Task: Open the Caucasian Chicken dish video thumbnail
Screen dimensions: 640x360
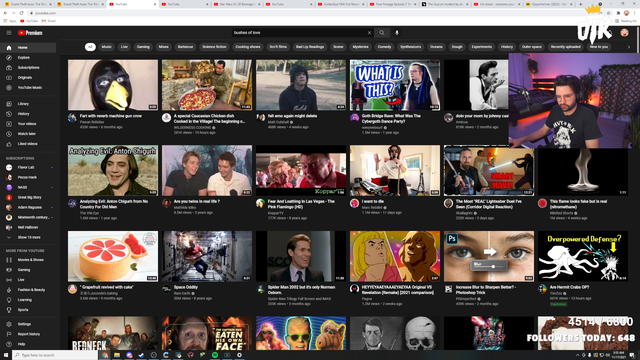Action: point(207,85)
